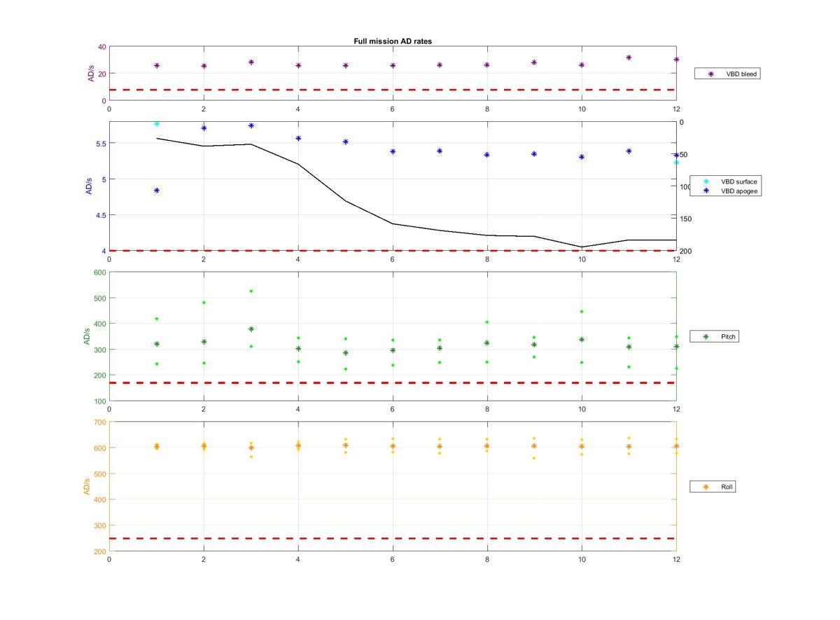Click the "4.5" y-axis tick label
The width and height of the screenshot is (840, 620).
(100, 216)
